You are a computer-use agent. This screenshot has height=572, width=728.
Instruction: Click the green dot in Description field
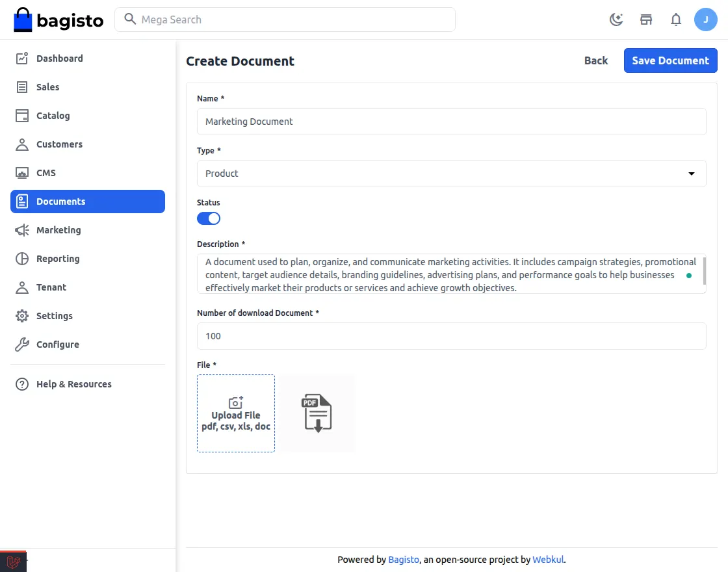tap(689, 276)
